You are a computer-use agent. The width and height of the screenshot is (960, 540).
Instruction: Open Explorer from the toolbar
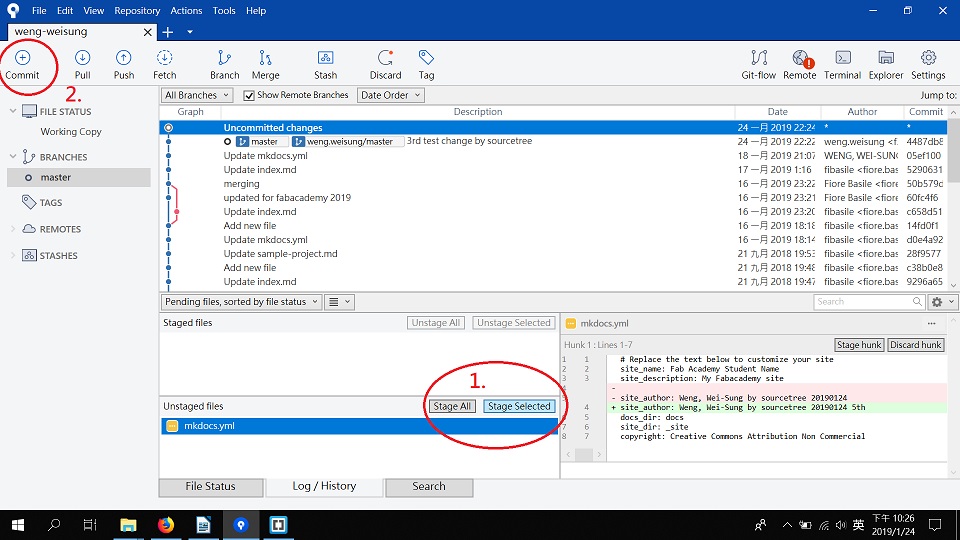(886, 65)
